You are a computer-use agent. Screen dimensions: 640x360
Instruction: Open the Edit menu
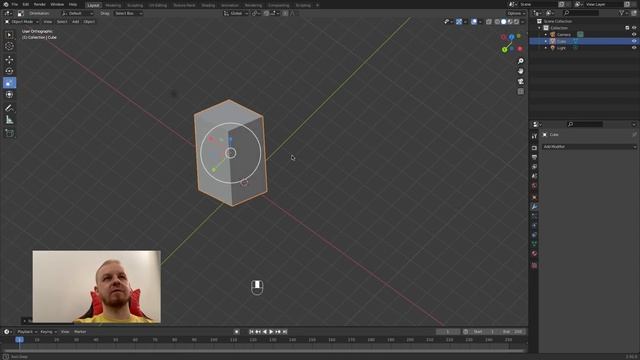click(26, 4)
